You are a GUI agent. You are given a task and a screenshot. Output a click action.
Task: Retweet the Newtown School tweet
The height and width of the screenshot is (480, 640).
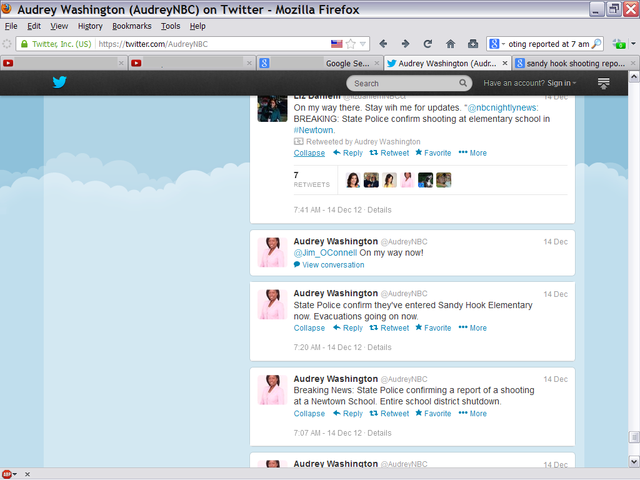(x=389, y=413)
